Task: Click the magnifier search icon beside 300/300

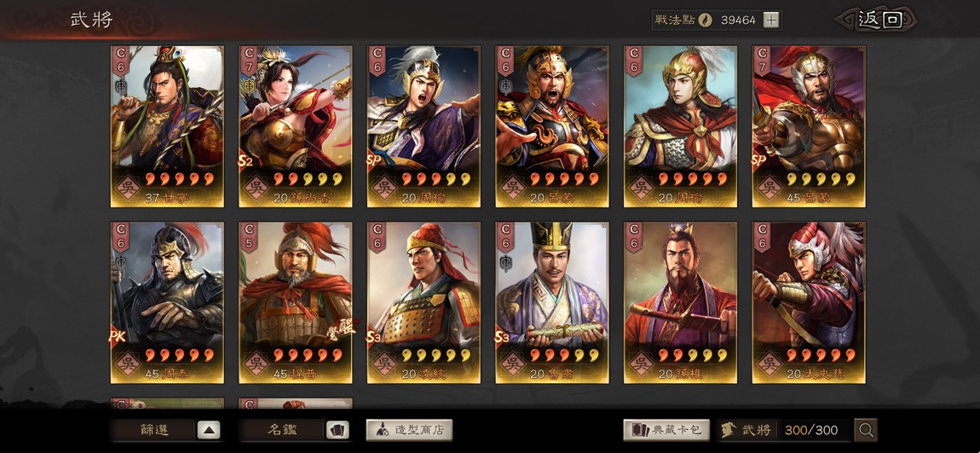Action: pos(866,430)
